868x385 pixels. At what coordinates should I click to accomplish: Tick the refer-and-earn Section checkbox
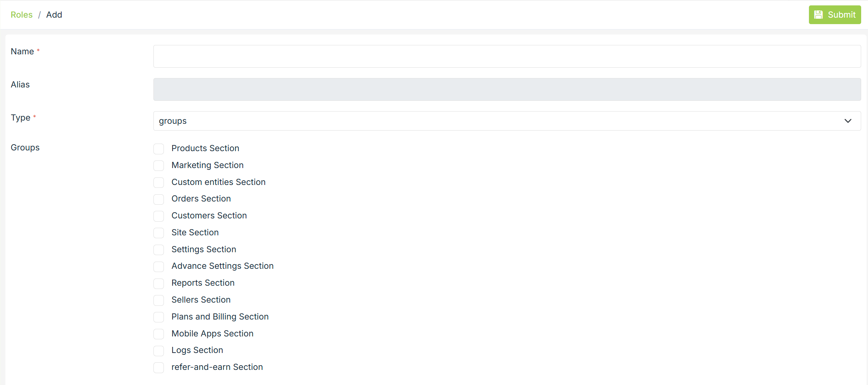click(158, 367)
